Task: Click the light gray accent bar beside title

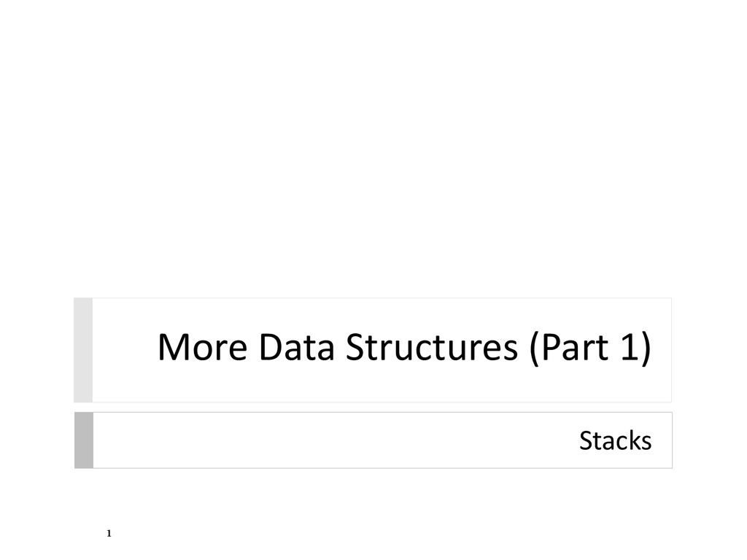Action: pos(83,350)
